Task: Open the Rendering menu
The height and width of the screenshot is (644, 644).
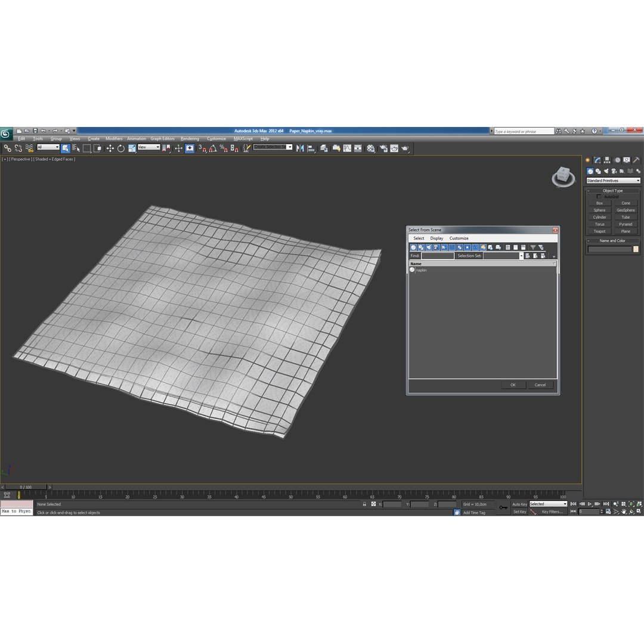Action: (x=190, y=139)
